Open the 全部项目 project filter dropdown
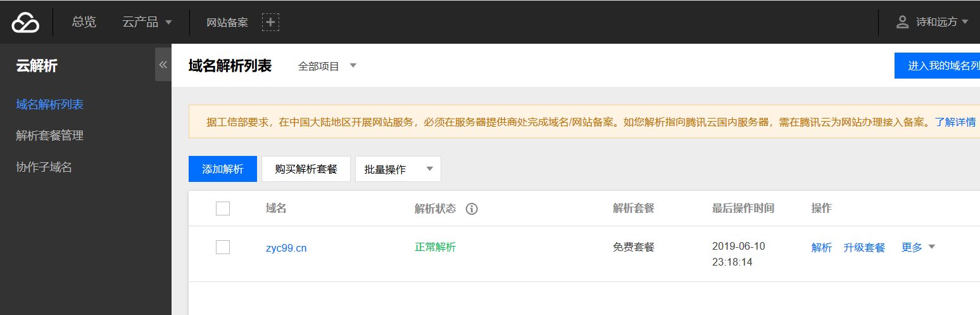Screen dimensions: 980x315 coord(327,66)
